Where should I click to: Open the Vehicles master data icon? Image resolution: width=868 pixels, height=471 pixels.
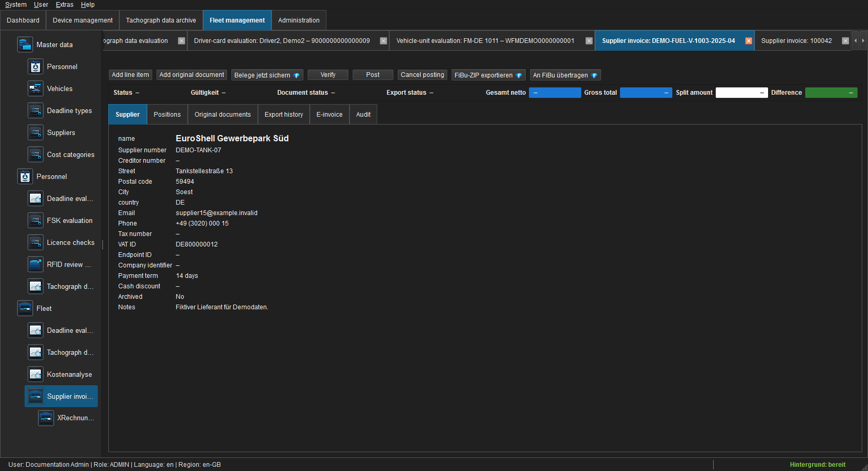[x=35, y=88]
